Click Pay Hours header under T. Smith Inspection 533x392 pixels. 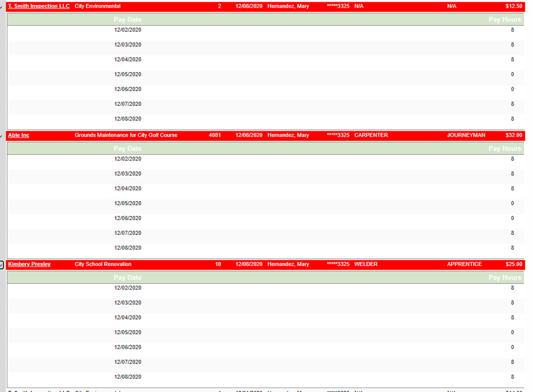pyautogui.click(x=505, y=20)
